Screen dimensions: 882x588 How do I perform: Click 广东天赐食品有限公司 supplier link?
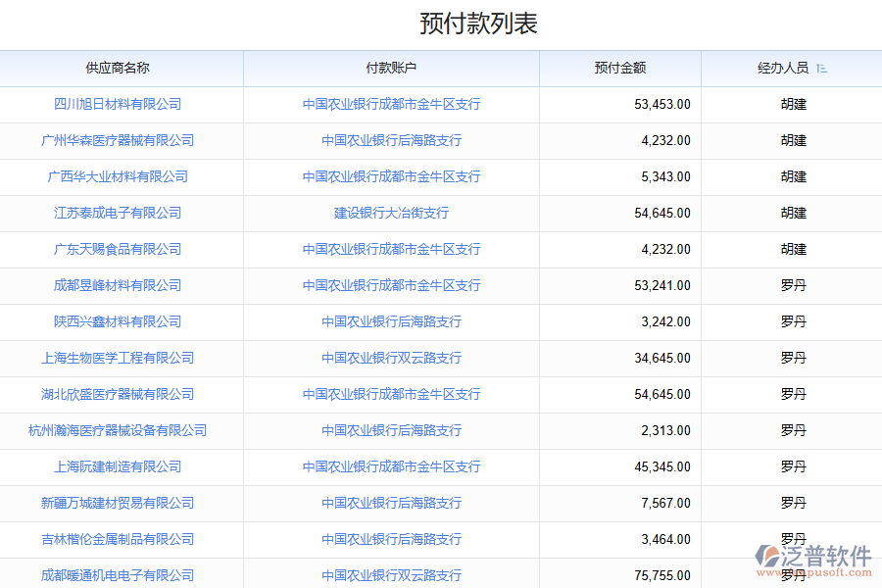click(118, 249)
